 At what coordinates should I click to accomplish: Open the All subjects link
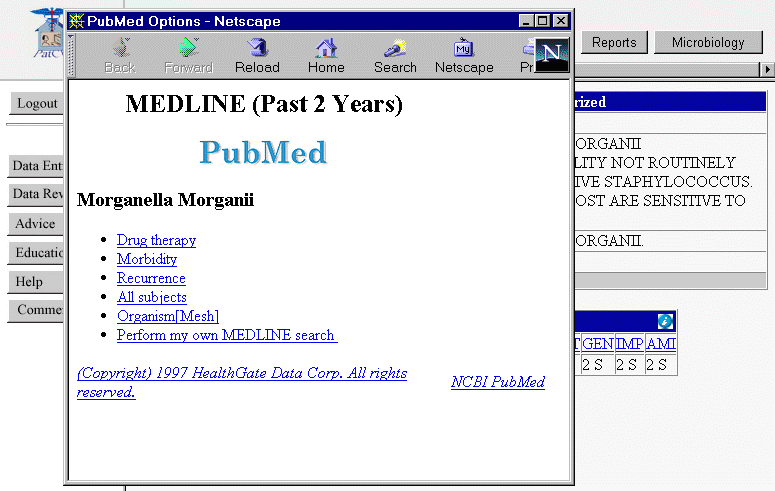(x=152, y=297)
